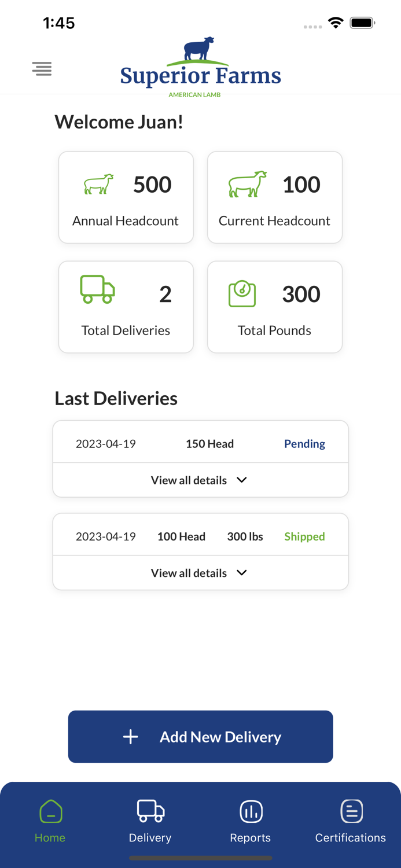Expand details of the Shipped delivery
Viewport: 401px width, 868px height.
201,573
